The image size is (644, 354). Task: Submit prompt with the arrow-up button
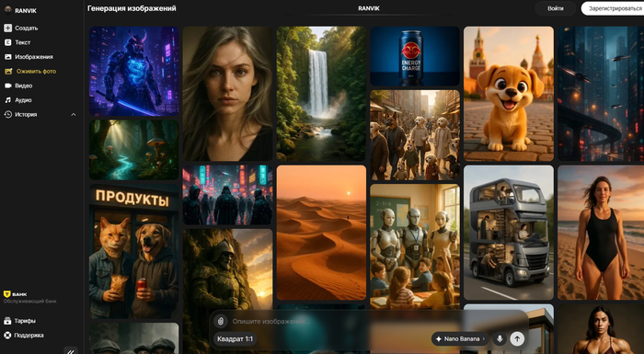click(517, 338)
